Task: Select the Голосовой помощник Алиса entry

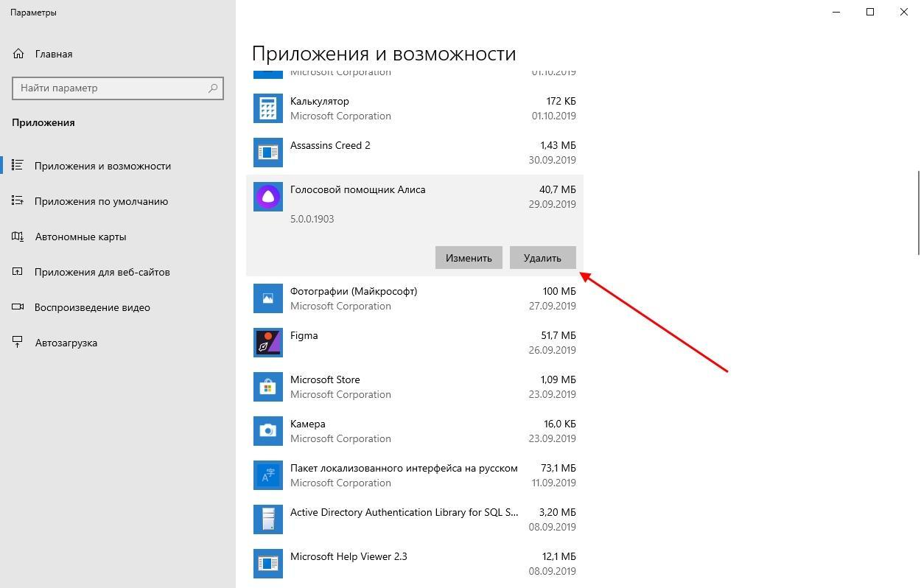Action: point(415,225)
